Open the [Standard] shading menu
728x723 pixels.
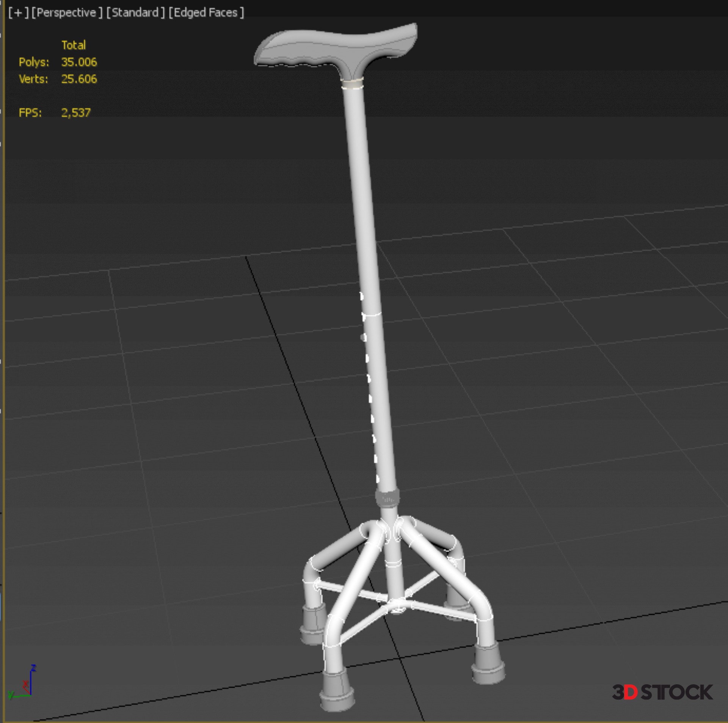(135, 13)
